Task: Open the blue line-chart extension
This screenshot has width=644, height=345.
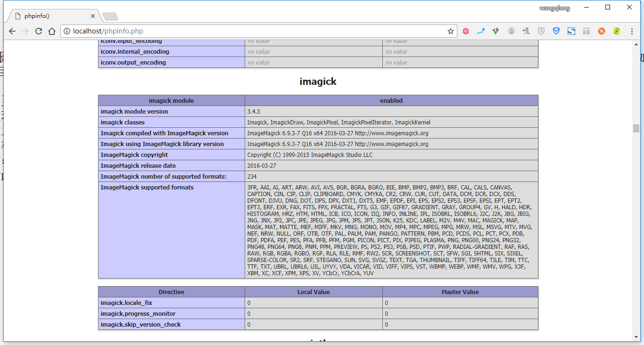Action: pyautogui.click(x=480, y=31)
